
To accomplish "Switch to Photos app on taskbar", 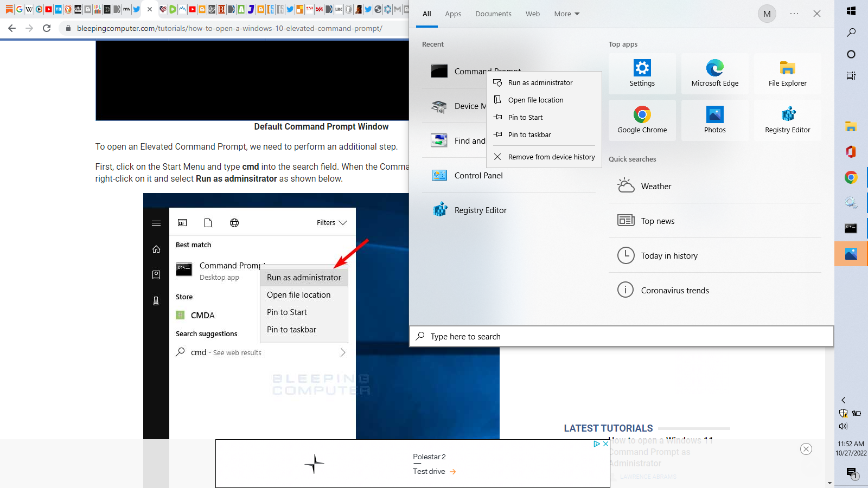I will click(851, 254).
